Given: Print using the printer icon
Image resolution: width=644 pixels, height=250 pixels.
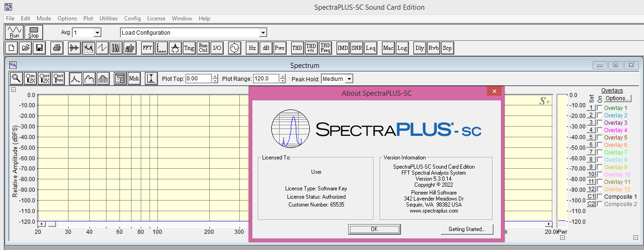Looking at the screenshot, I should tap(57, 48).
